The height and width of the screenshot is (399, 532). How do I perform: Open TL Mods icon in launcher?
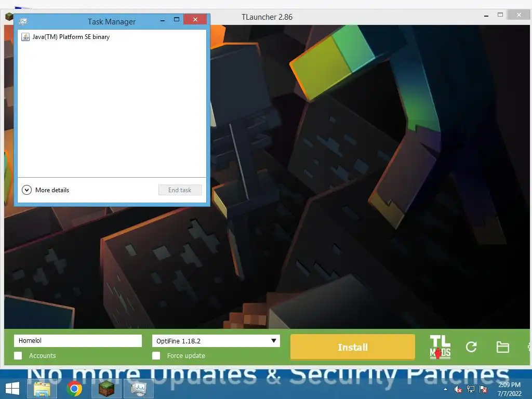(440, 347)
